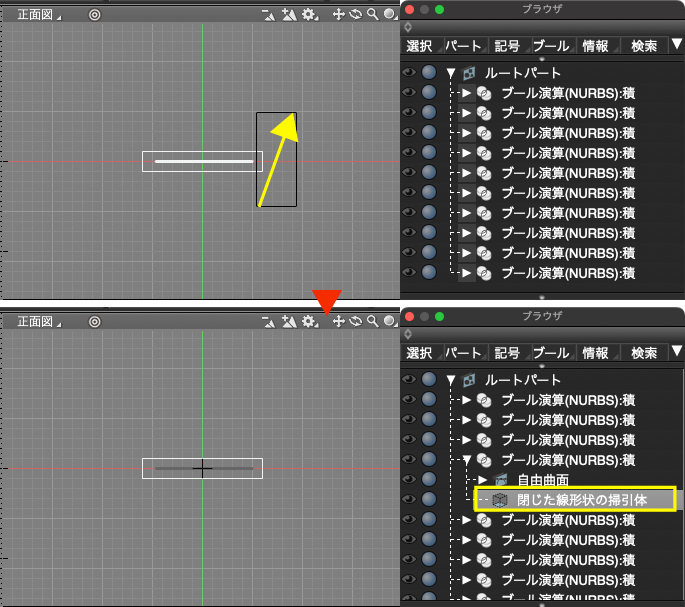Click render toggle sphere for ルートパート in lower browser
This screenshot has width=685, height=607.
click(x=429, y=379)
